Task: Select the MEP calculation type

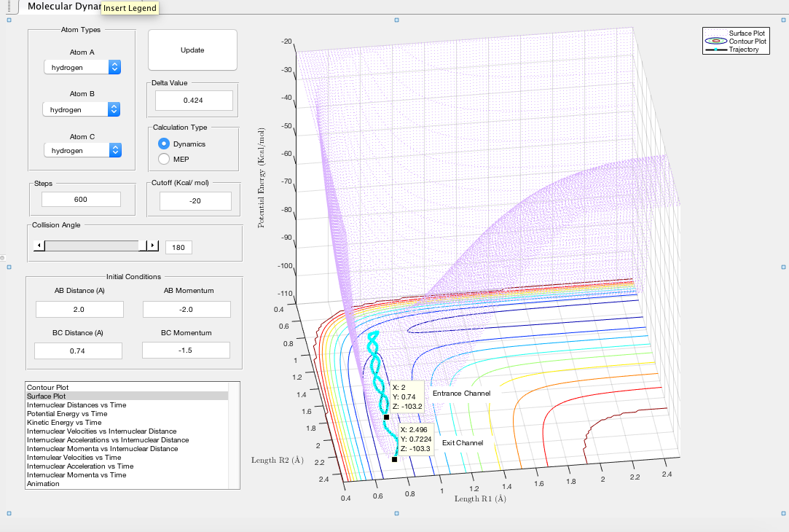Action: [x=164, y=159]
